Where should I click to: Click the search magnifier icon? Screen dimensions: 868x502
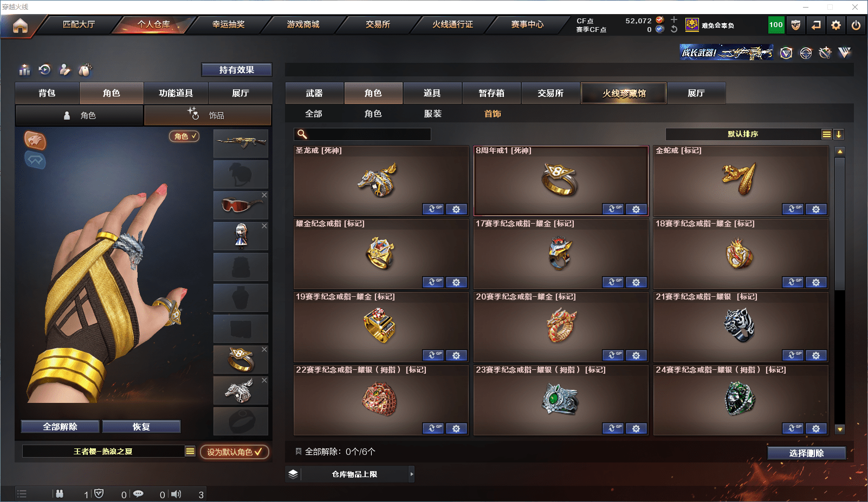tap(302, 134)
